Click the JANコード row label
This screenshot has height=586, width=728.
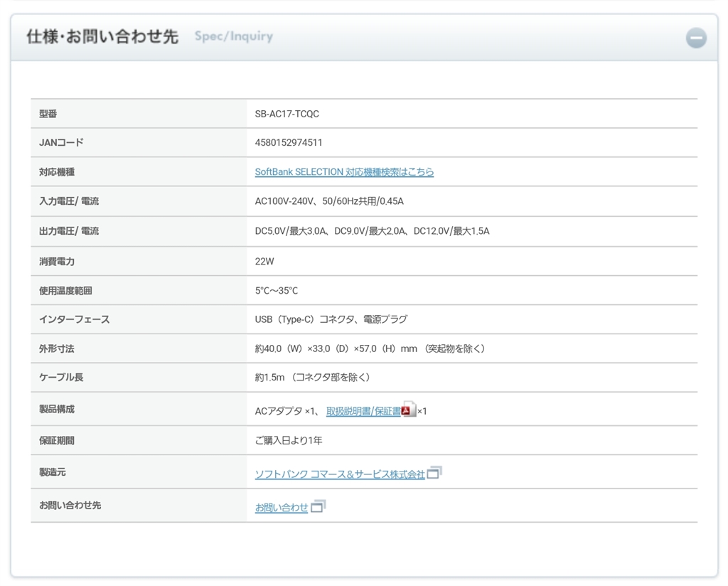point(61,142)
